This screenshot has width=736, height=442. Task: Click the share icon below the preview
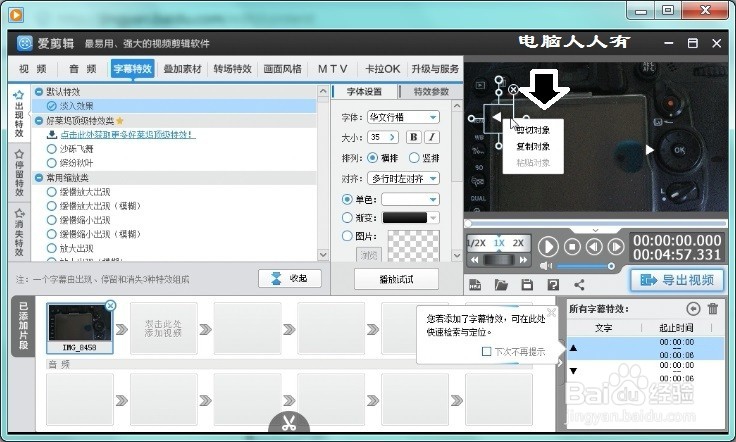[580, 285]
